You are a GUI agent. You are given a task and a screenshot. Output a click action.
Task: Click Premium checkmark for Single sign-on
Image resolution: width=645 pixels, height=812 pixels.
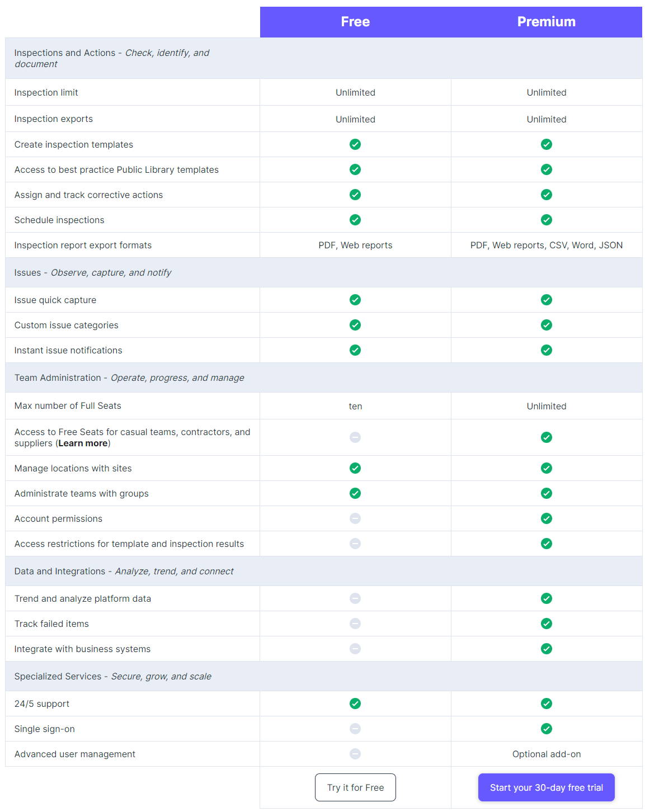pyautogui.click(x=547, y=729)
